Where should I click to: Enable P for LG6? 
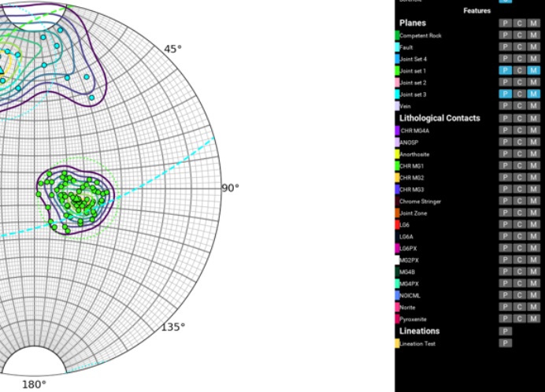click(505, 225)
